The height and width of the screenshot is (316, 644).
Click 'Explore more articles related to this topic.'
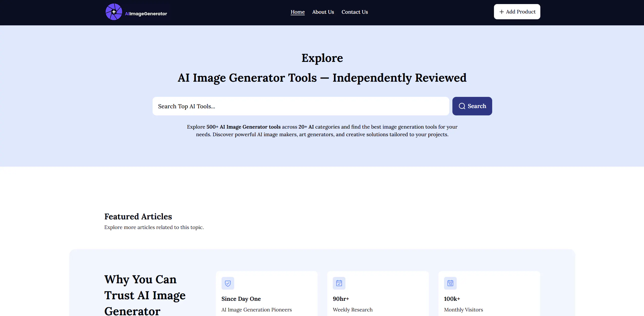(154, 227)
